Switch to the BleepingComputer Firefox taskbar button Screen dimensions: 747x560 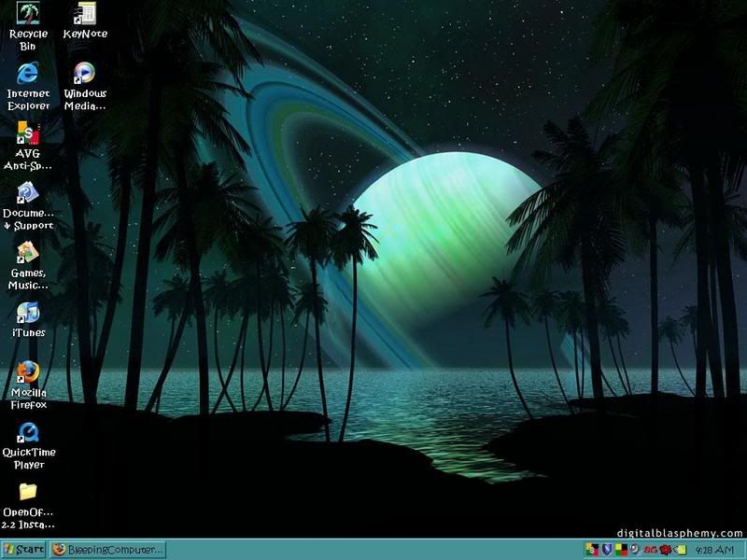pyautogui.click(x=107, y=550)
